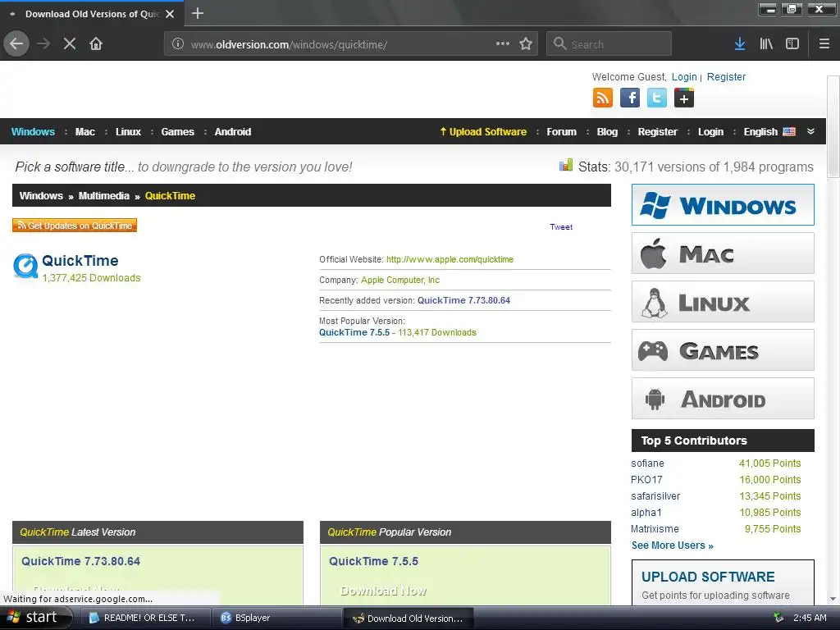Click the QuickTime heading title
Image resolution: width=840 pixels, height=630 pixels.
click(x=80, y=261)
